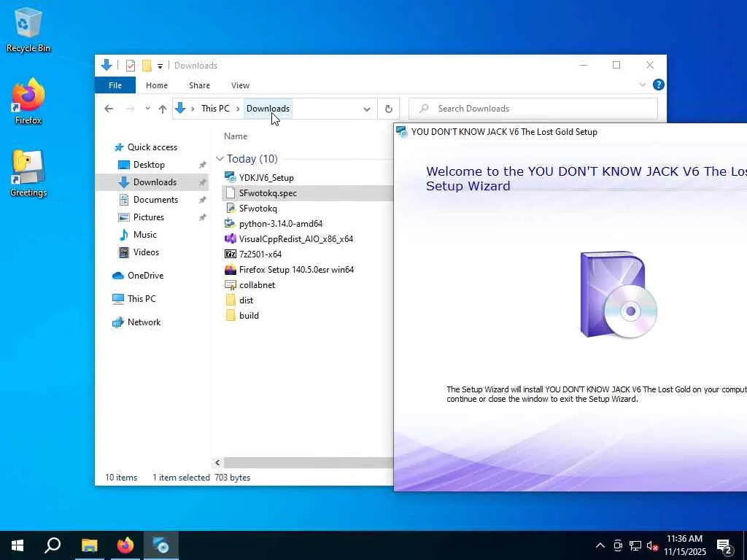This screenshot has height=560, width=747.
Task: Click This PC breadcrumb in address bar
Action: coord(215,109)
